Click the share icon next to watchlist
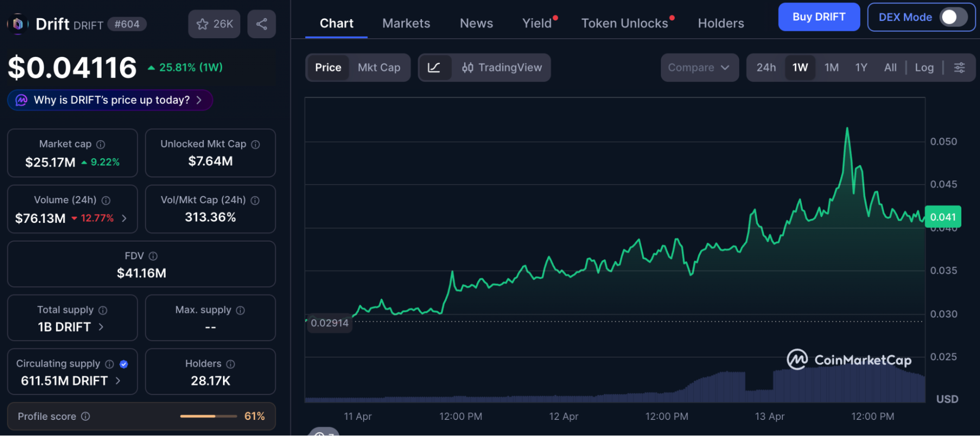980x436 pixels. pyautogui.click(x=261, y=24)
